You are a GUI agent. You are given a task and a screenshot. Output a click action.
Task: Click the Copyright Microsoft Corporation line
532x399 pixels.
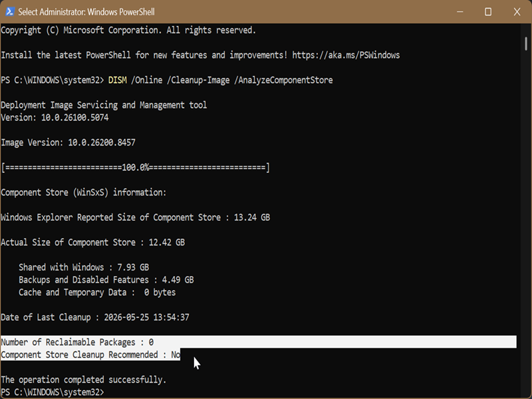pyautogui.click(x=128, y=30)
